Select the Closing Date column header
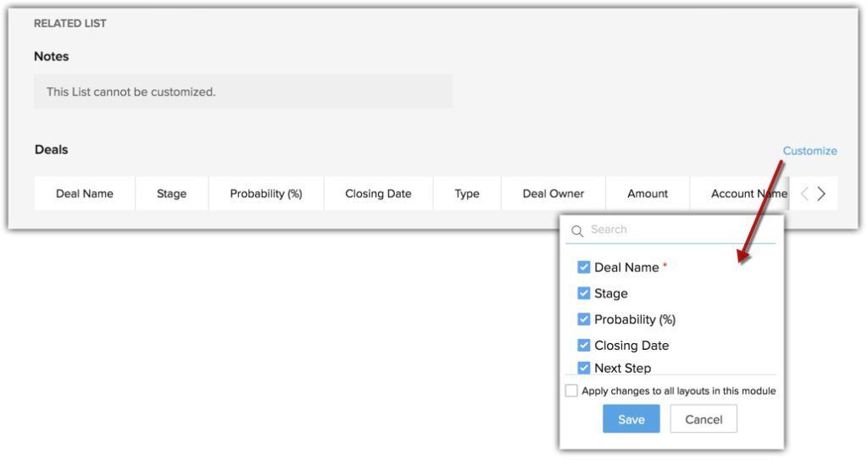Viewport: 868px width, 460px height. [x=378, y=193]
